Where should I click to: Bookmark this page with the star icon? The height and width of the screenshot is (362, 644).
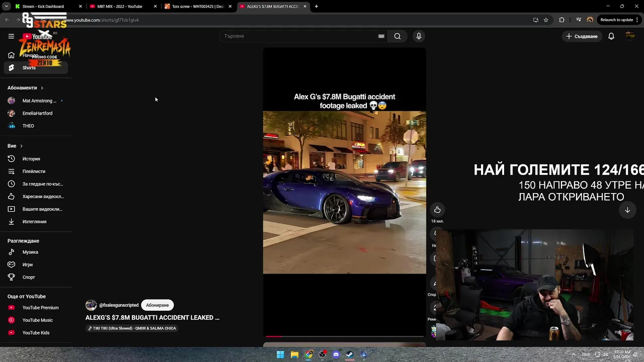[546, 20]
